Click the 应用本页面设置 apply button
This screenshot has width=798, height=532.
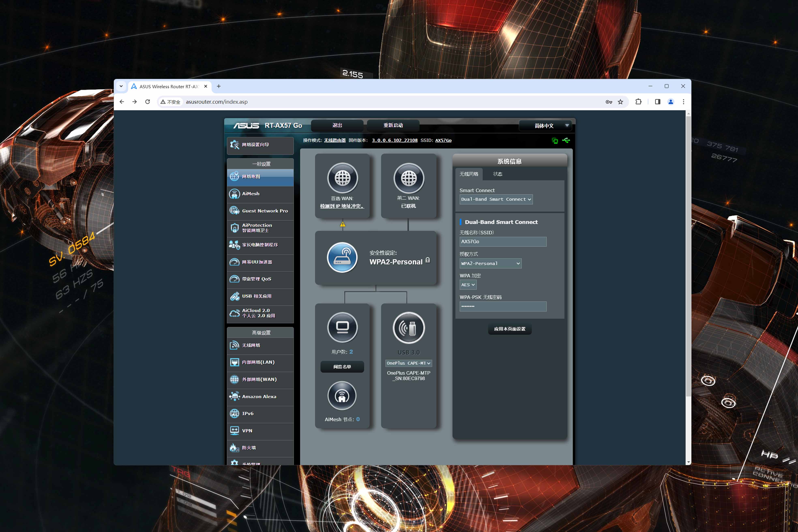click(510, 329)
